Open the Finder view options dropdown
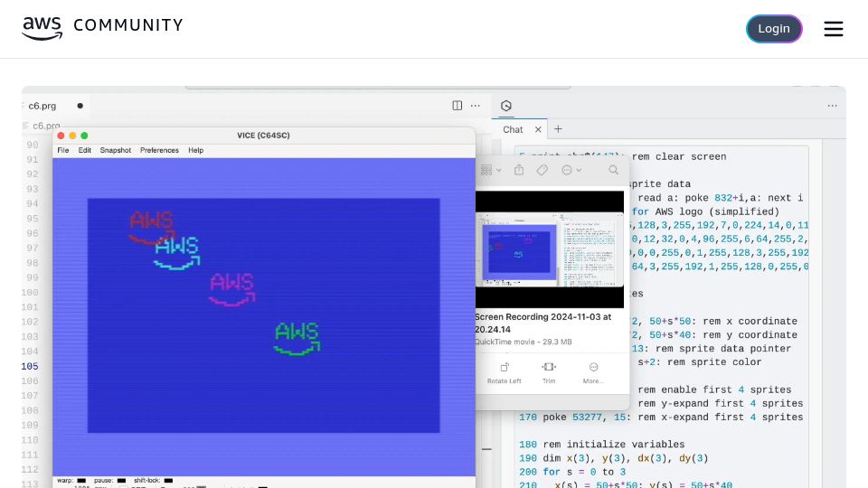The image size is (868, 488). [x=490, y=171]
